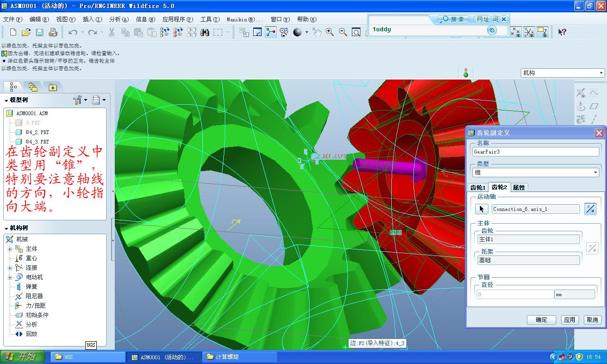Open the undo history dropdown arrow
607x364 pixels.
click(x=82, y=32)
